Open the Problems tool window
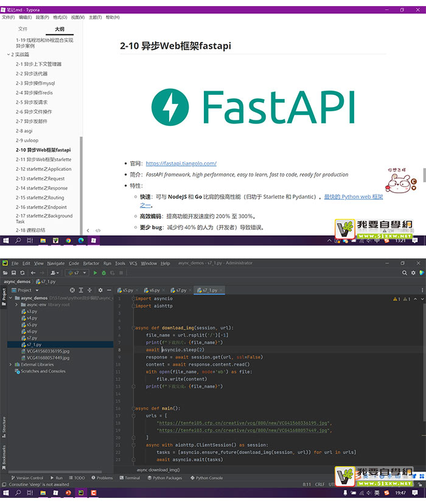Image resolution: width=426 pixels, height=504 pixels. (x=102, y=478)
